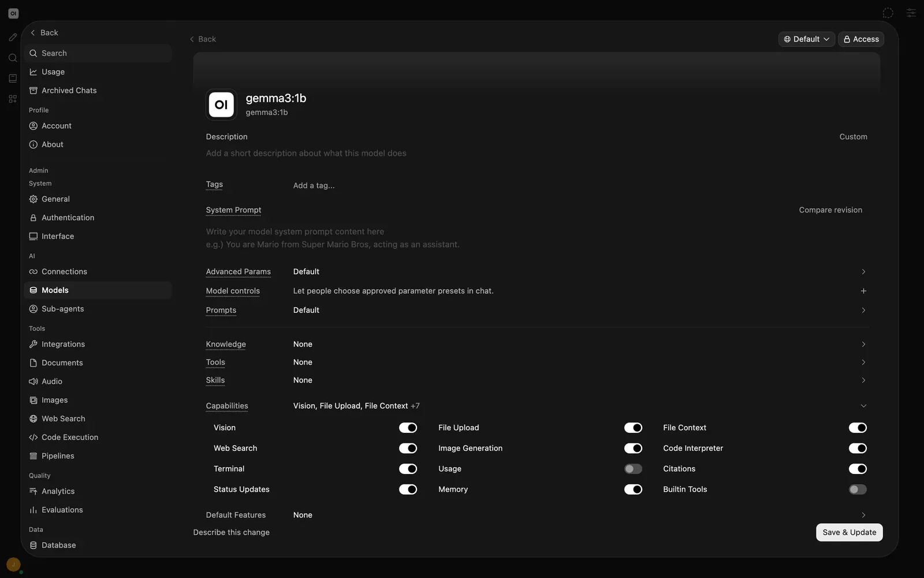Open Authentication settings
Image resolution: width=924 pixels, height=578 pixels.
pos(98,217)
